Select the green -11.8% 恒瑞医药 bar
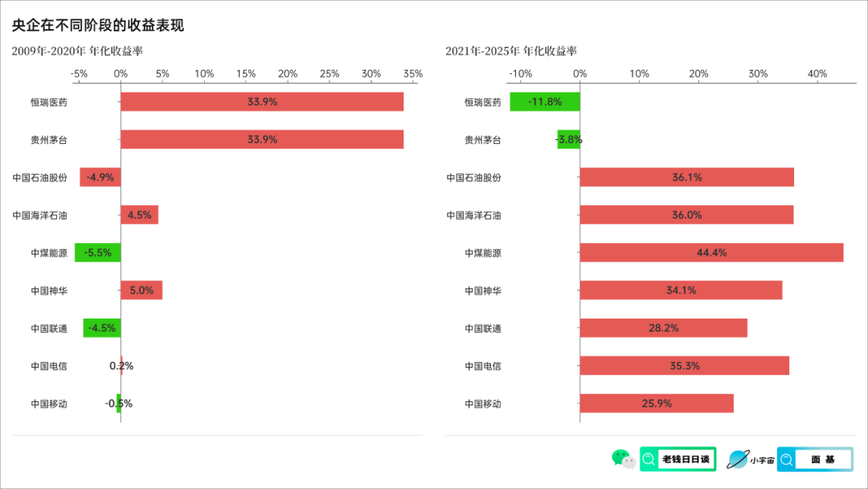The height and width of the screenshot is (489, 868). click(545, 102)
